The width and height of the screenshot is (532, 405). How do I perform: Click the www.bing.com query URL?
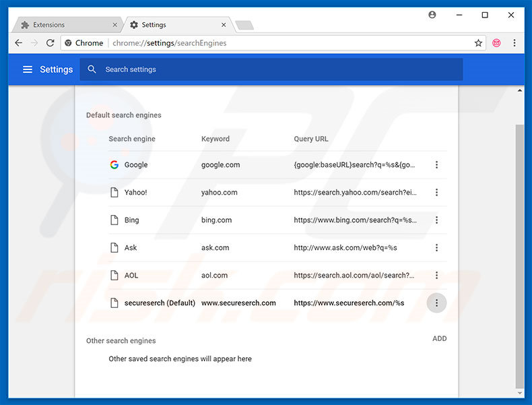(x=356, y=220)
